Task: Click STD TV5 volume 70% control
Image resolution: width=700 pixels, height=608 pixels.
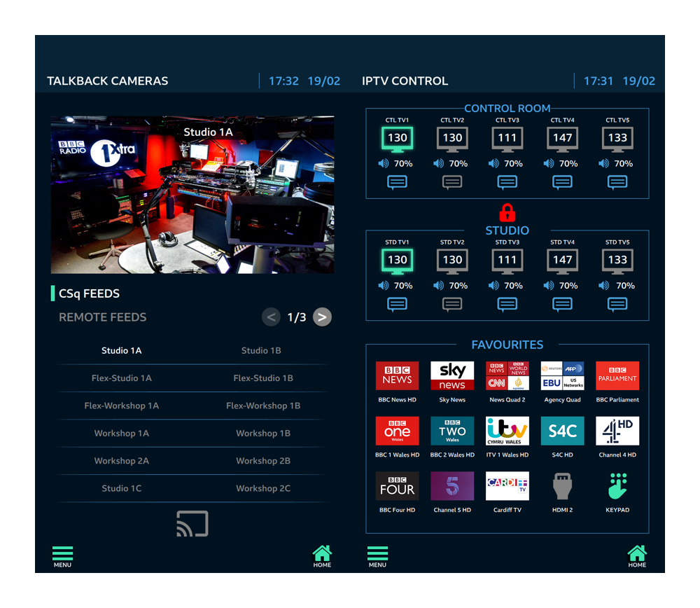Action: [617, 286]
